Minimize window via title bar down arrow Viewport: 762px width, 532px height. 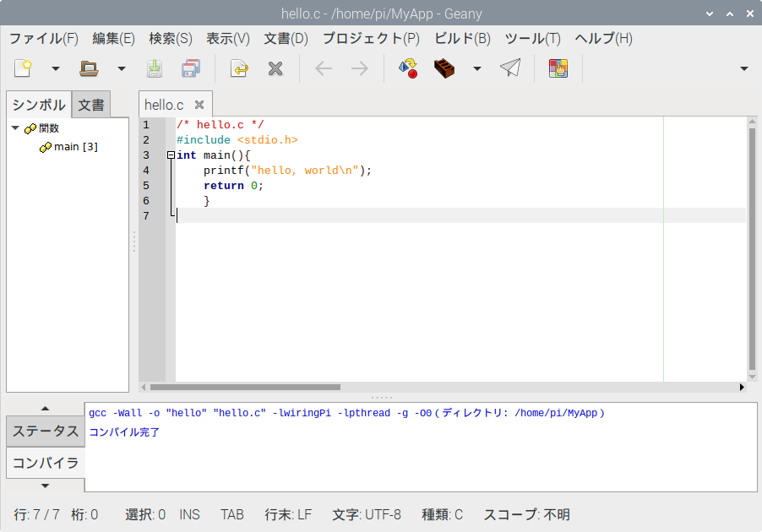[710, 14]
